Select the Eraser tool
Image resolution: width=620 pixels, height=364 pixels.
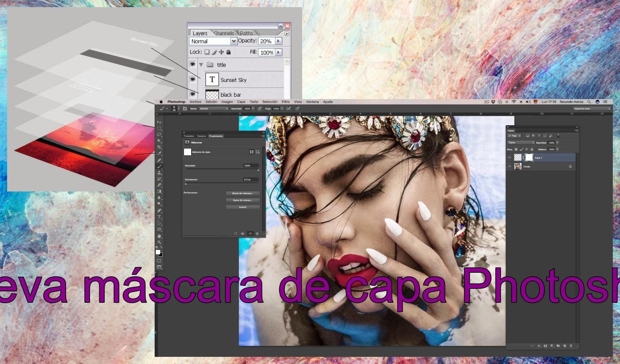(x=159, y=185)
